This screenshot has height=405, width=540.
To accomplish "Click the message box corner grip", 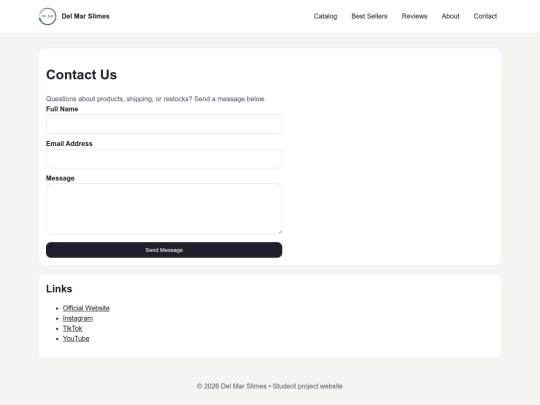I will click(x=280, y=231).
